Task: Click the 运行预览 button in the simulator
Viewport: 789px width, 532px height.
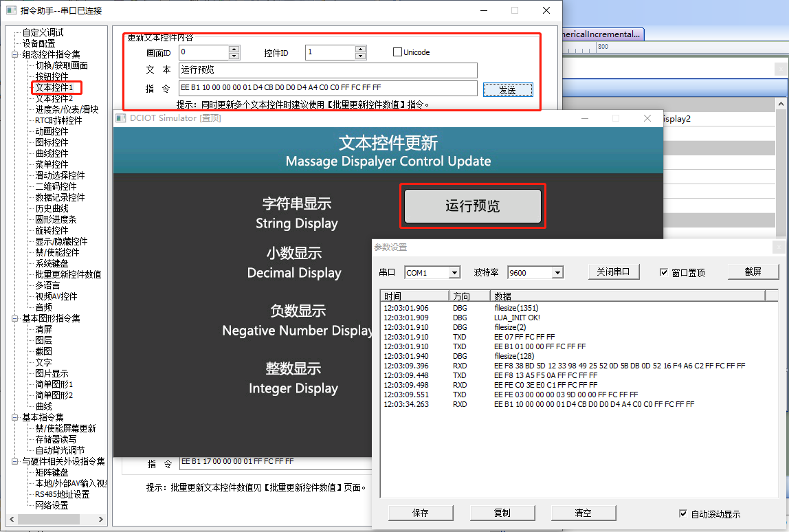Action: click(473, 206)
